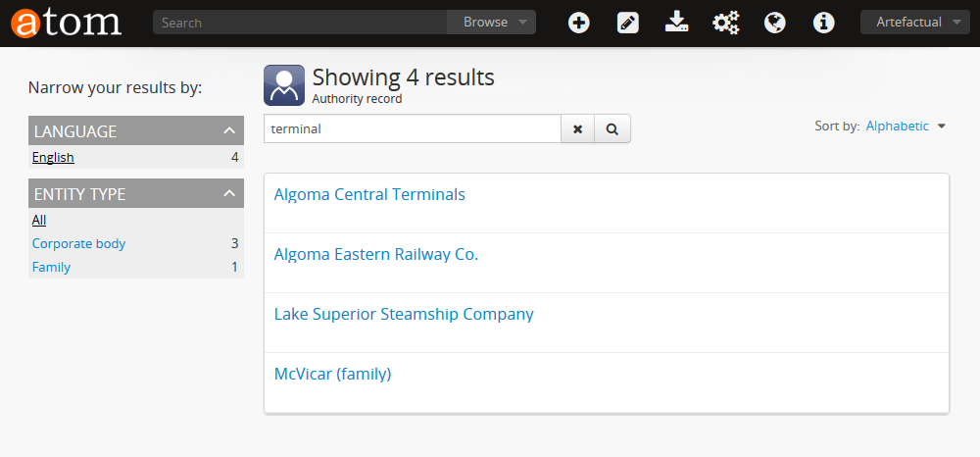Open the Import download icon menu
This screenshot has width=980, height=457.
[676, 23]
